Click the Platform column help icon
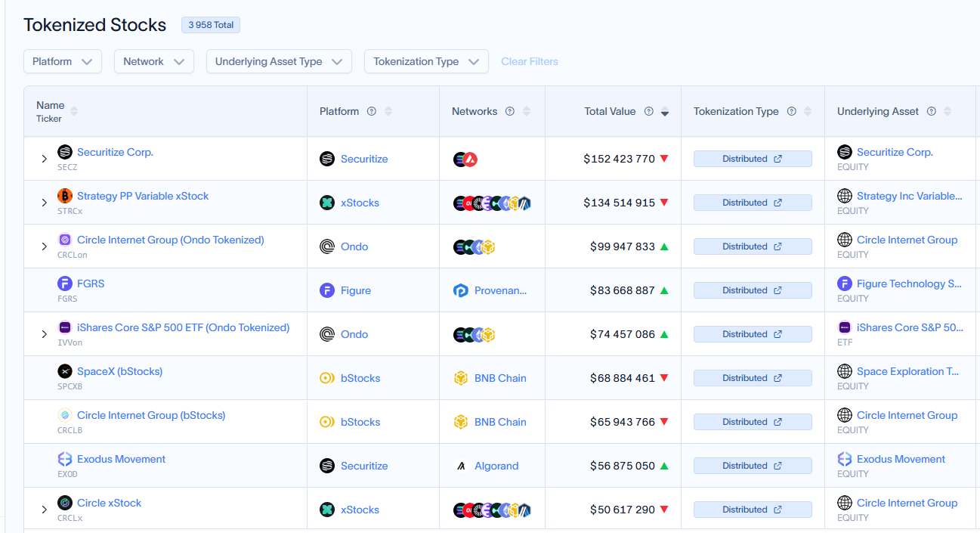 (372, 111)
